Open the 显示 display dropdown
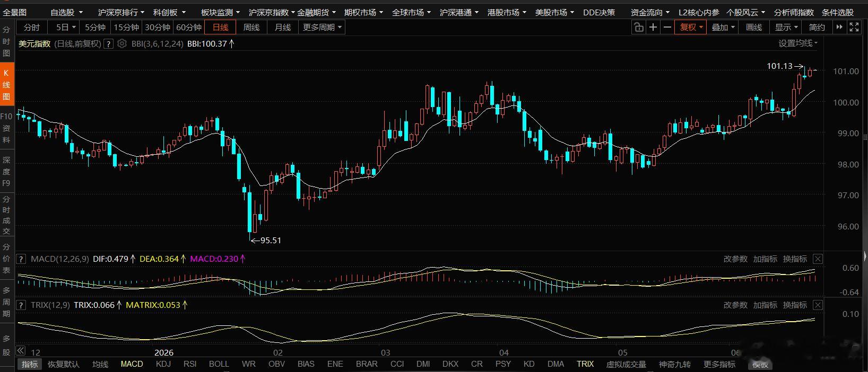The height and width of the screenshot is (372, 868). pos(786,27)
